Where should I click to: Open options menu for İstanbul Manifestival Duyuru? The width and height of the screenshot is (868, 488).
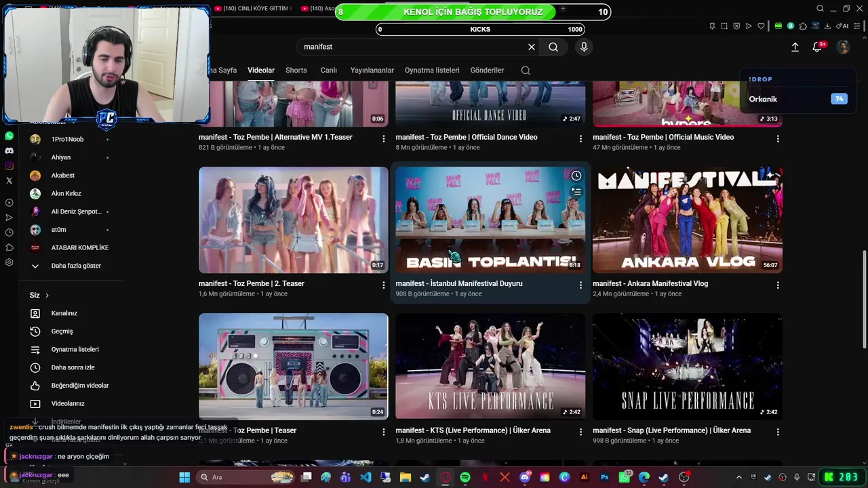point(580,285)
